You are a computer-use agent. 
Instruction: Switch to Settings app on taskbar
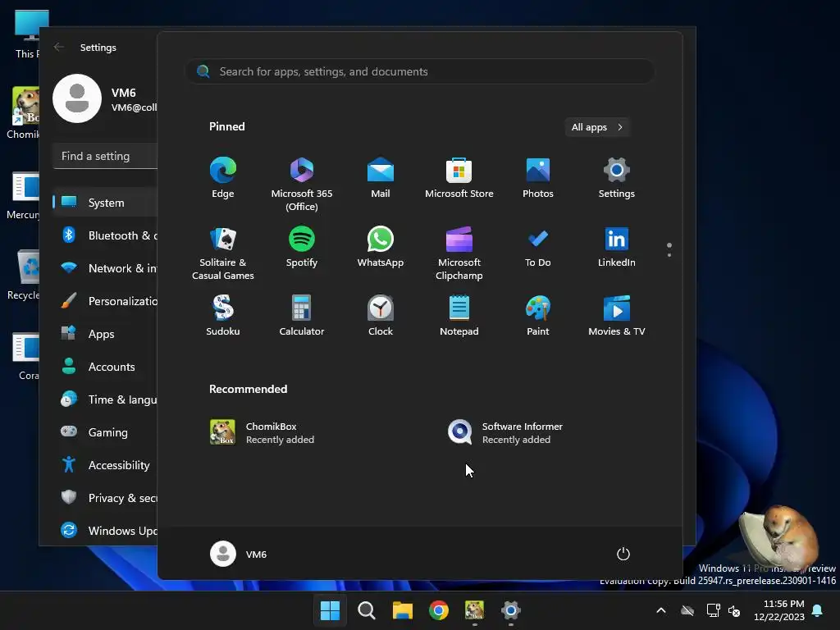[x=510, y=610]
